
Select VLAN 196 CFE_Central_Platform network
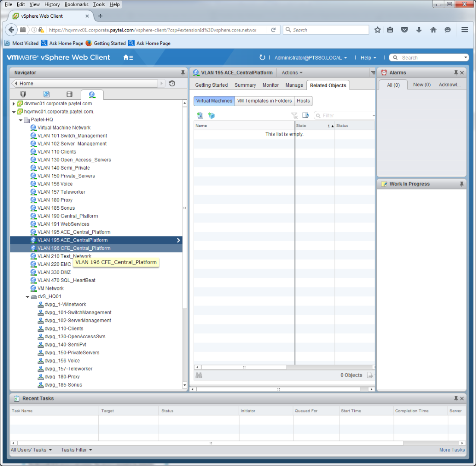[96, 248]
